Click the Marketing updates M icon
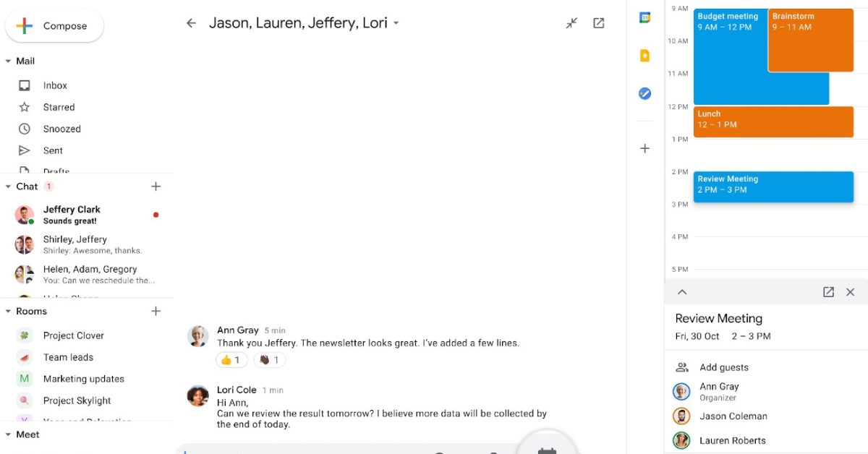Screen dimensions: 868x454 [25, 379]
